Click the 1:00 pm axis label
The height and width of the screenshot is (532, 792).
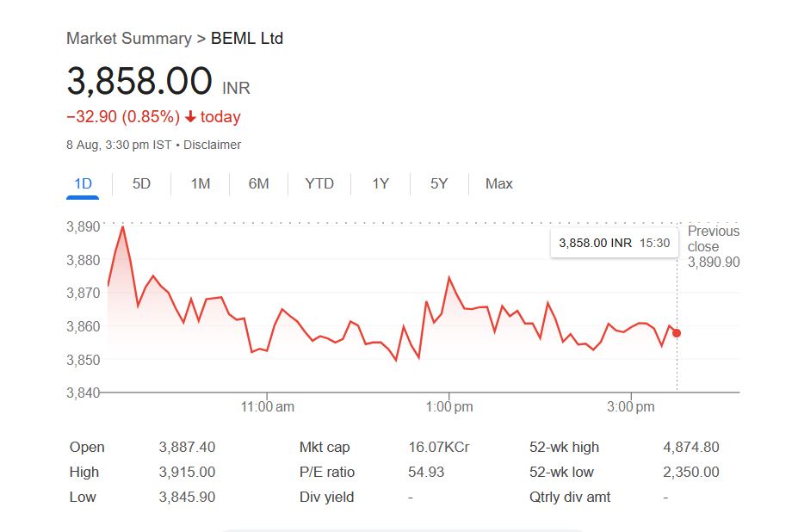tap(449, 406)
